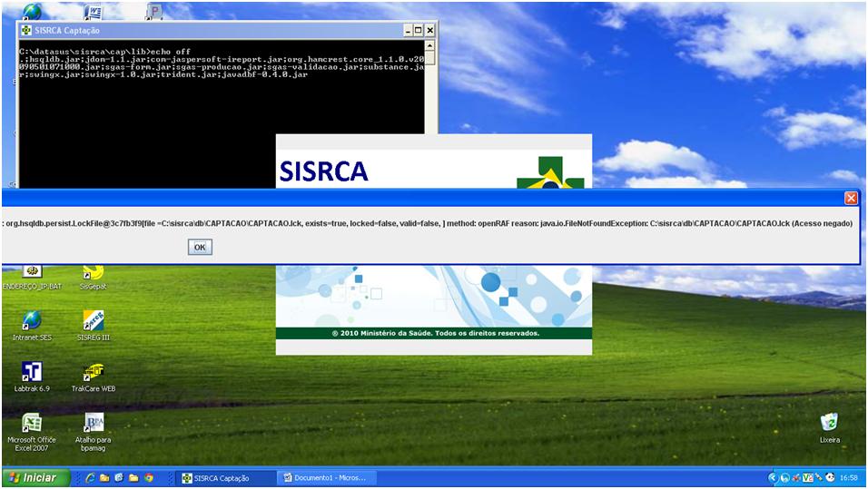
Task: Launch Google Chrome from quick launch
Action: 148,478
